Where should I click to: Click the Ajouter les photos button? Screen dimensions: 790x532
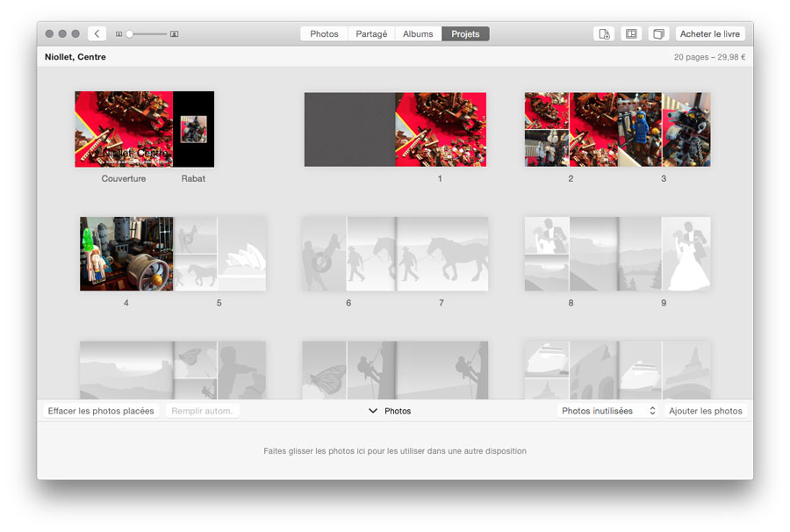706,411
